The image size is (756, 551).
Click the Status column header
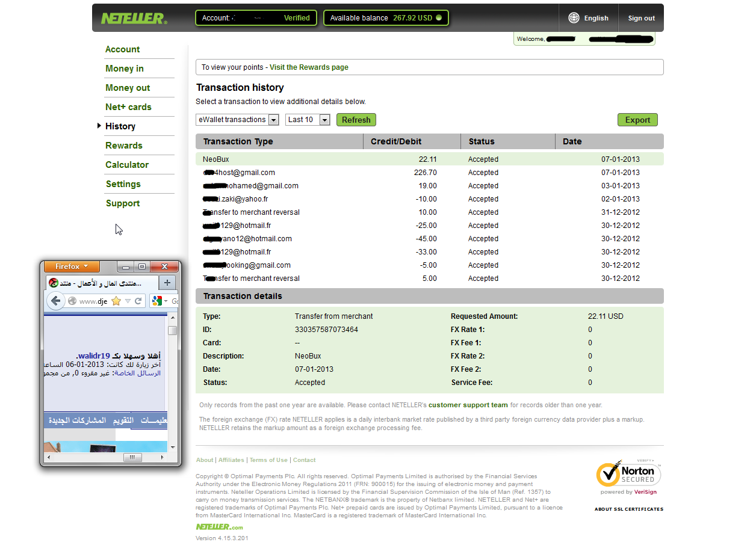point(508,141)
